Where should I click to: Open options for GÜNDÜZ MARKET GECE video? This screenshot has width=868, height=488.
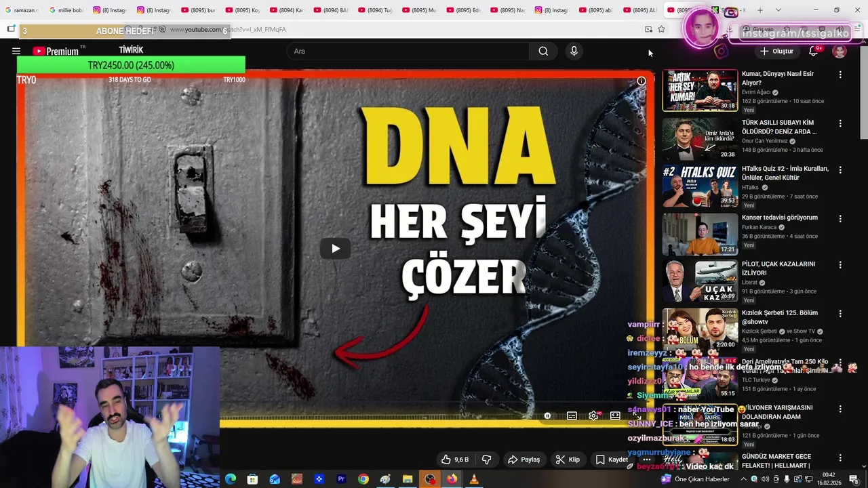[840, 457]
